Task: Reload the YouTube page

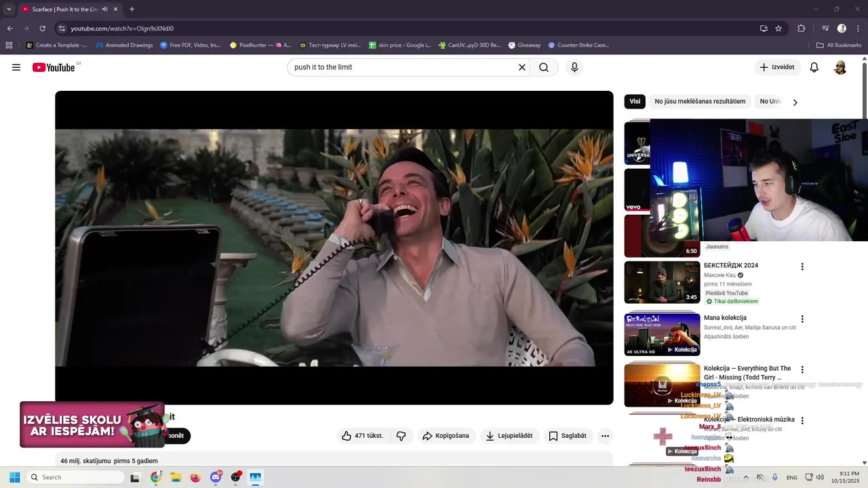Action: (42, 28)
